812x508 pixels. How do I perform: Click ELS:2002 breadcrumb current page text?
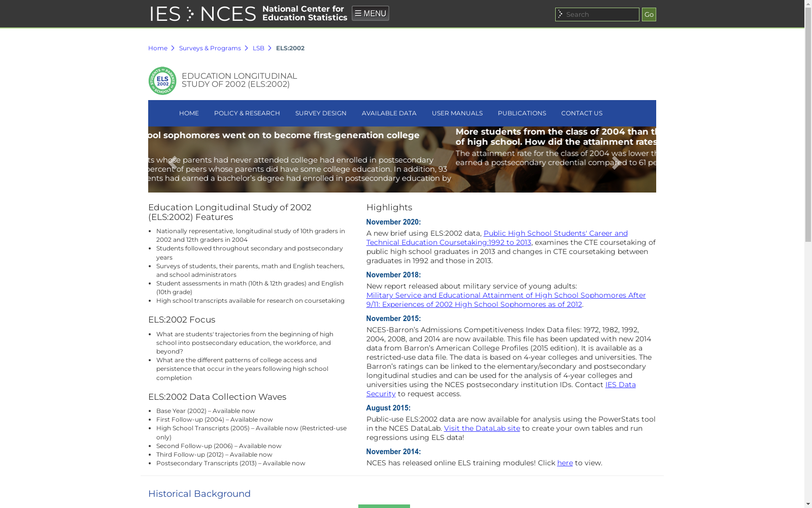(290, 48)
